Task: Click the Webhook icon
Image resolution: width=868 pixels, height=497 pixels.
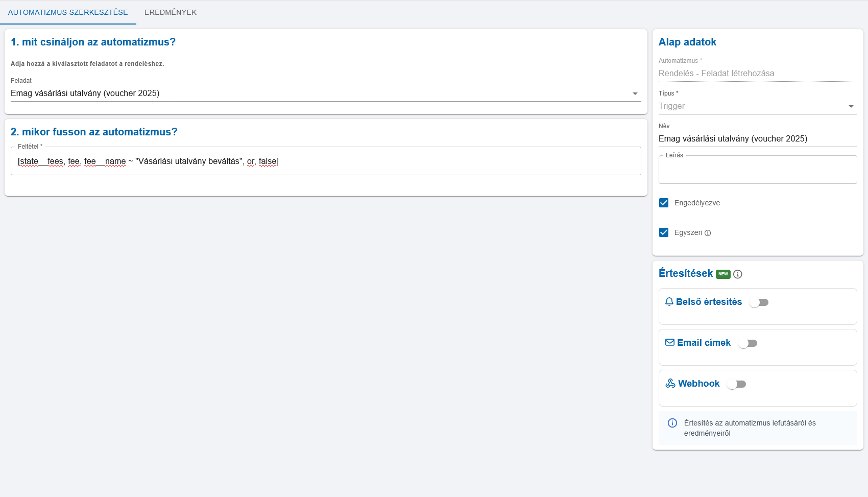Action: point(670,383)
